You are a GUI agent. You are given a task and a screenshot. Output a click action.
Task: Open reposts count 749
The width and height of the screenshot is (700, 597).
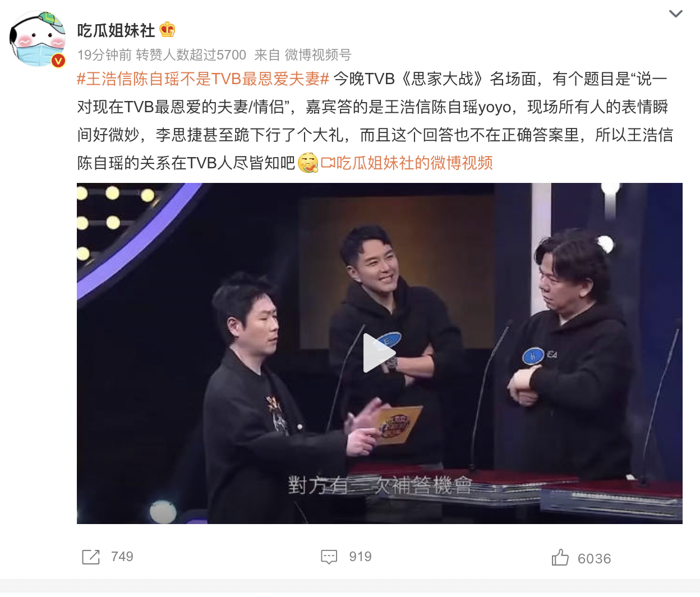click(122, 557)
